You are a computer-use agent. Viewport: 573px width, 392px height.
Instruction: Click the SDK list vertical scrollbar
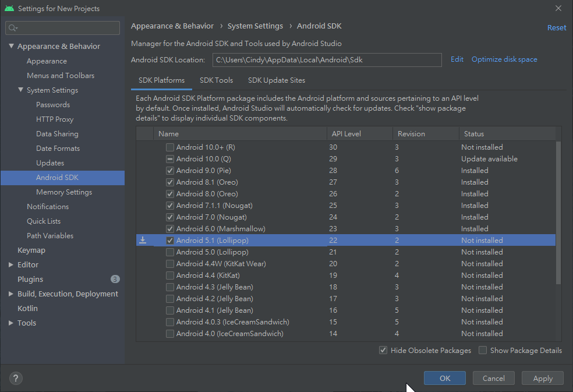click(x=558, y=212)
